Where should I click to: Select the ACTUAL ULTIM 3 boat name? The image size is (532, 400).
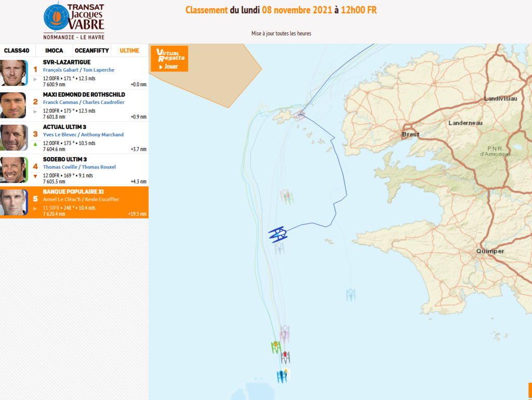64,127
